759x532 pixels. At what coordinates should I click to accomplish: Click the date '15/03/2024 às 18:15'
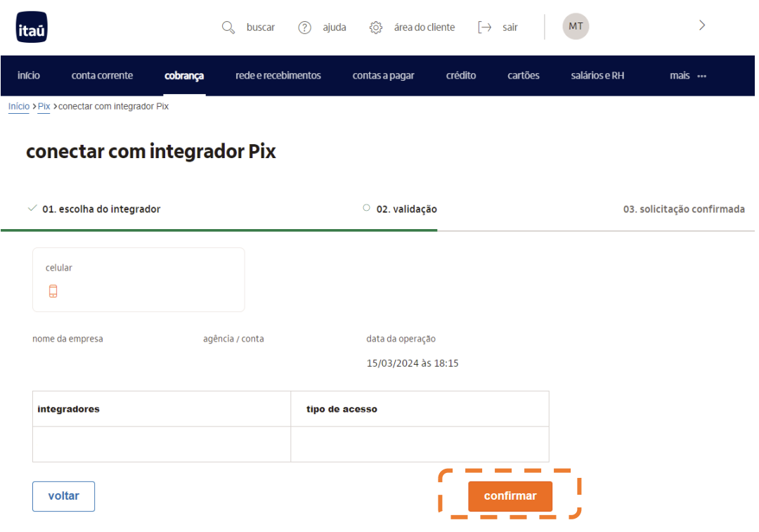pyautogui.click(x=413, y=363)
